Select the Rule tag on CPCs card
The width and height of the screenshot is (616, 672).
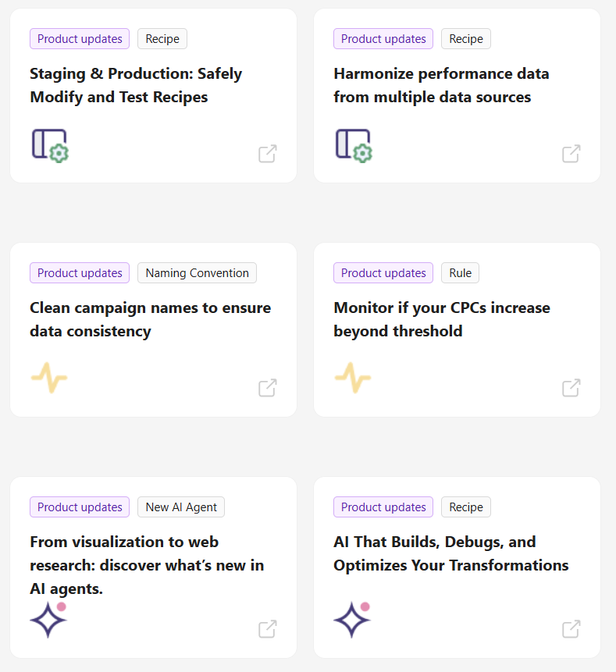(x=460, y=273)
